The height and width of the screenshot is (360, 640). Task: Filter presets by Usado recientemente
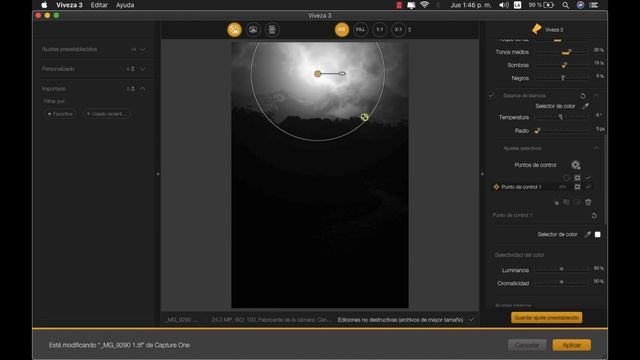(x=107, y=114)
